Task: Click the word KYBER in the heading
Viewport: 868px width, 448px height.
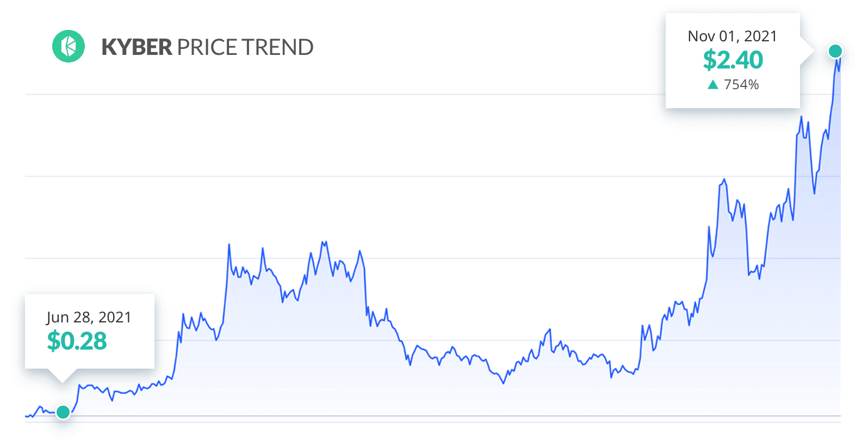Action: pos(137,47)
